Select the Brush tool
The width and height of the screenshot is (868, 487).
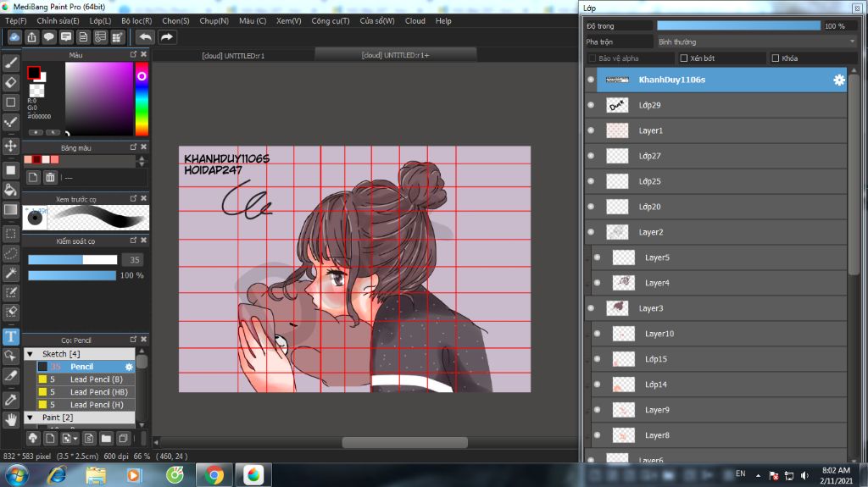(x=10, y=63)
